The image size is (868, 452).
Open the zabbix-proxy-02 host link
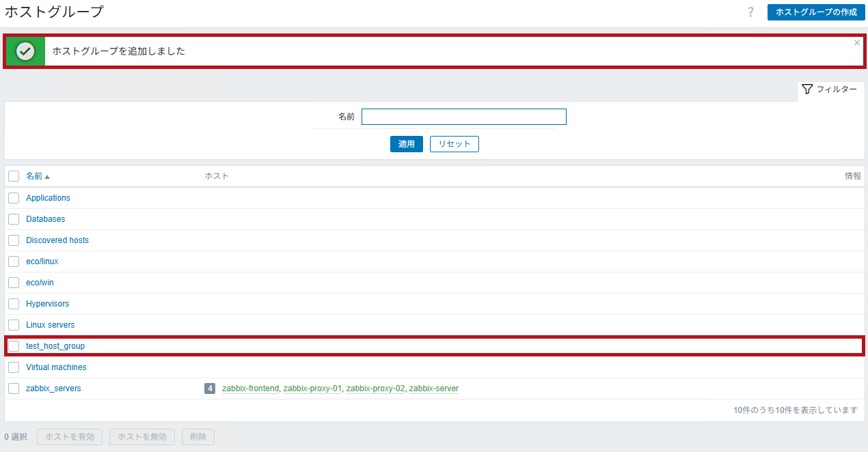click(375, 389)
